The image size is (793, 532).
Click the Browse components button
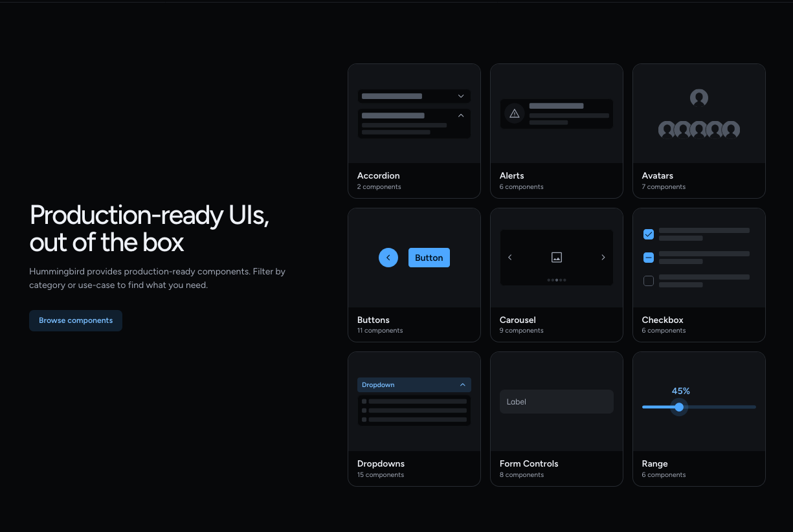click(75, 320)
